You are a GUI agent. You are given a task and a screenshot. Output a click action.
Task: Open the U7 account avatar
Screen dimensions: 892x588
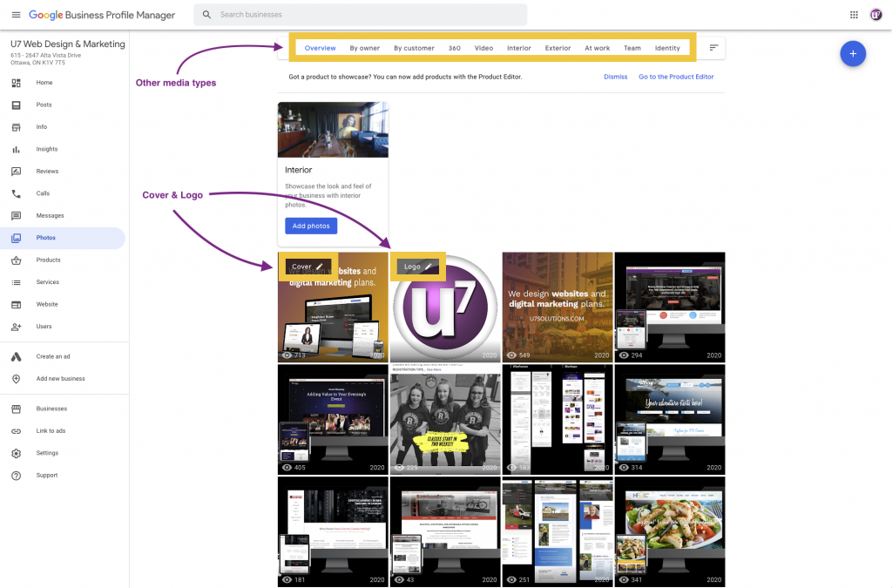coord(876,15)
